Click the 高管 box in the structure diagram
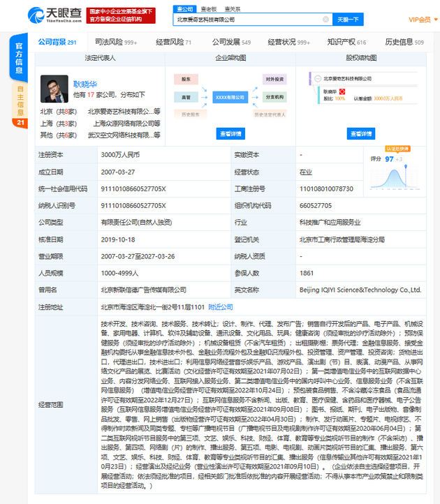Screen dimensions: 440x504 click(x=186, y=97)
